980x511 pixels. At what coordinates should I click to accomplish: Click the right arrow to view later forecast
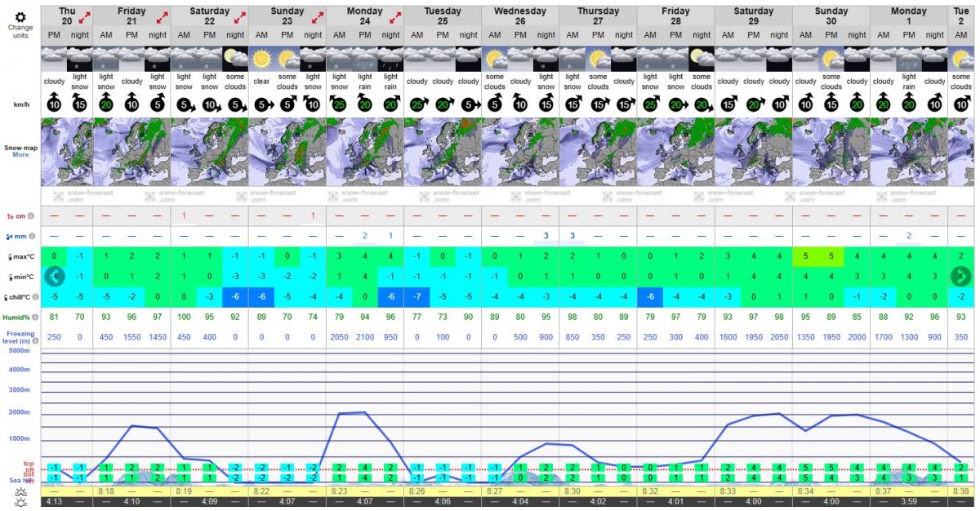[x=960, y=276]
